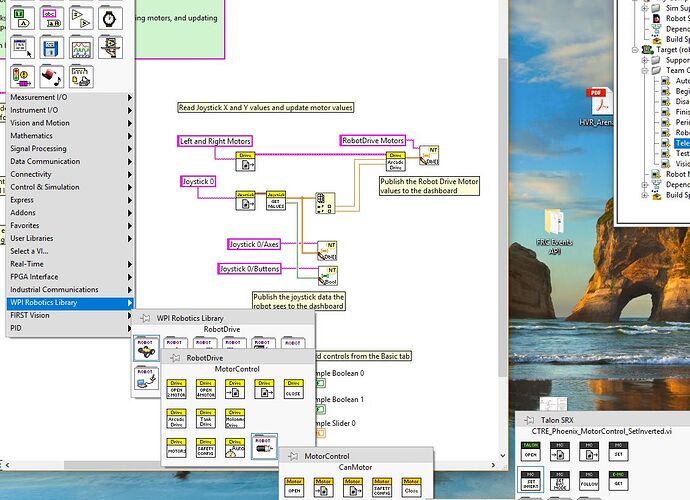Open the FPGA Interface menu entry
Image resolution: width=690 pixels, height=500 pixels.
(x=70, y=277)
